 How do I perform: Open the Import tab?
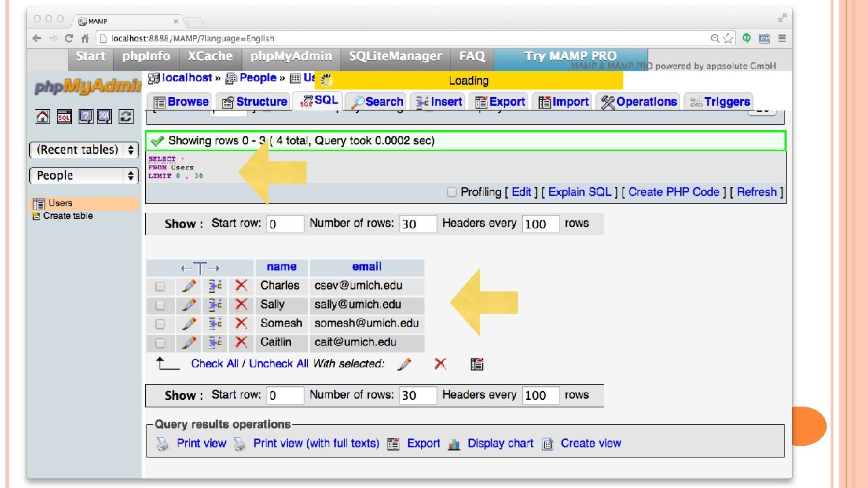(x=563, y=102)
